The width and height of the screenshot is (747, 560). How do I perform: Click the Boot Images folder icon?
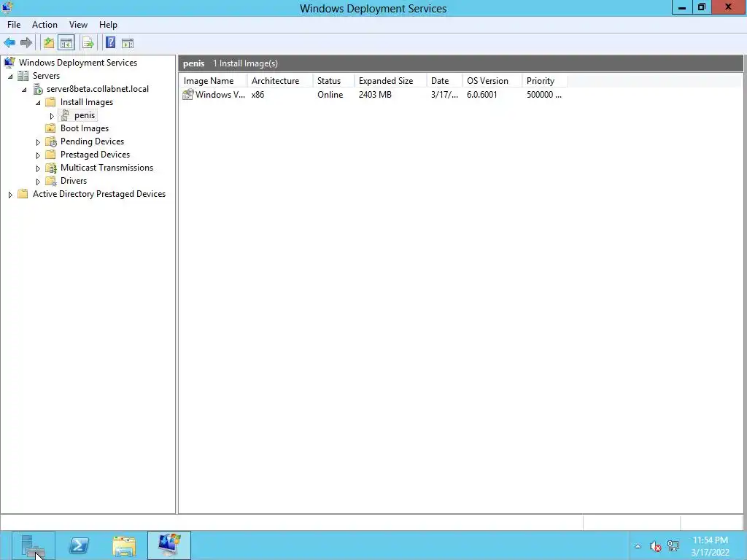[x=50, y=128]
